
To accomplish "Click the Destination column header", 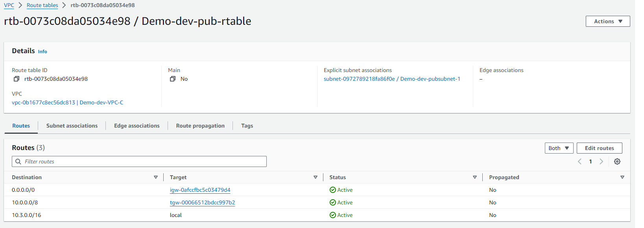I will (27, 177).
